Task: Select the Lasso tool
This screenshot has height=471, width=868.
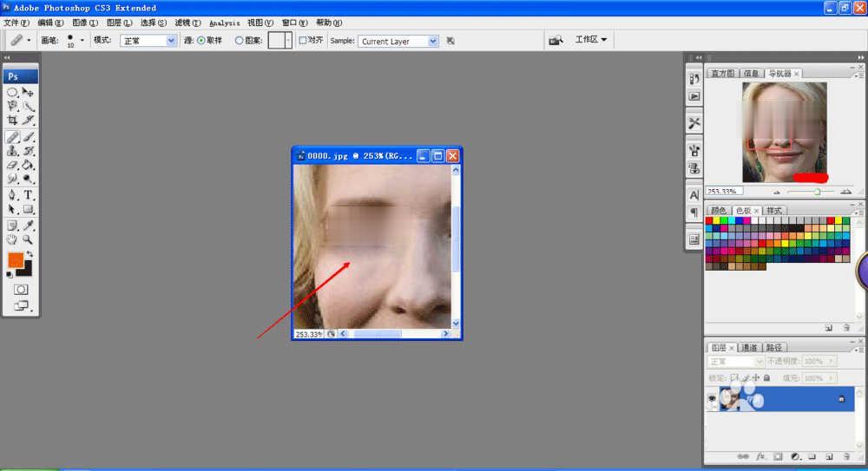Action: [12, 106]
